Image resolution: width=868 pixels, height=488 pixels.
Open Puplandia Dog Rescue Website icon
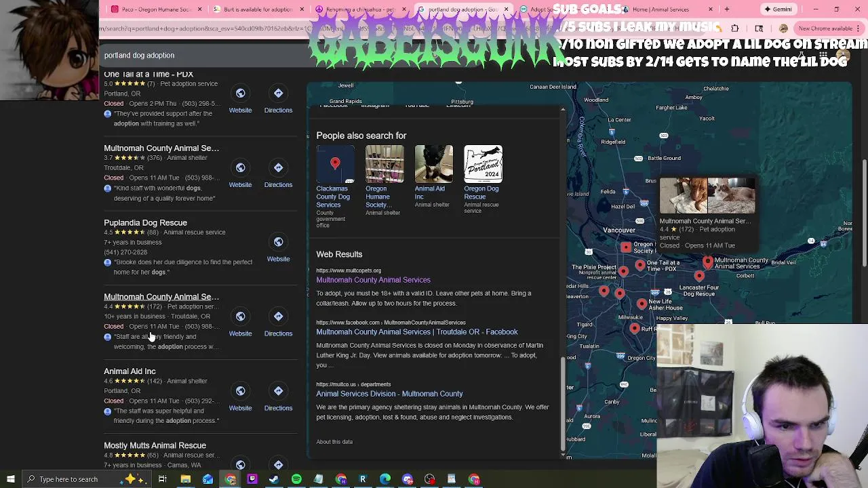[x=278, y=242]
